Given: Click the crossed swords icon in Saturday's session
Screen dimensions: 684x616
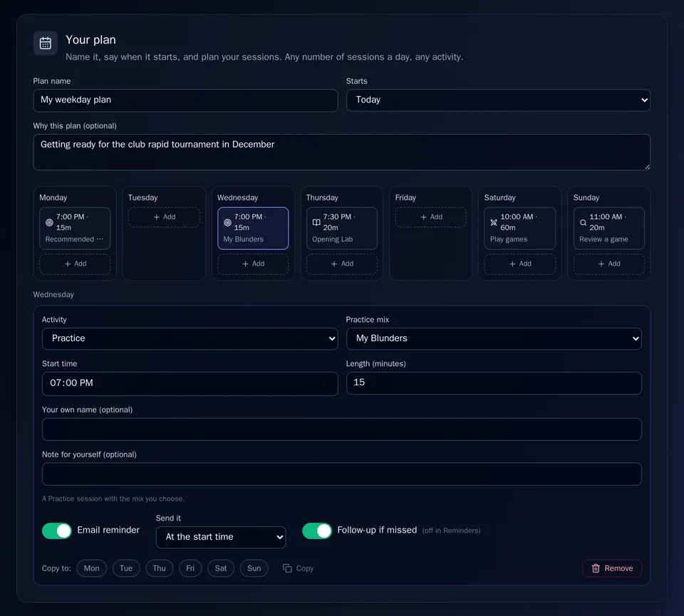Looking at the screenshot, I should pyautogui.click(x=494, y=222).
